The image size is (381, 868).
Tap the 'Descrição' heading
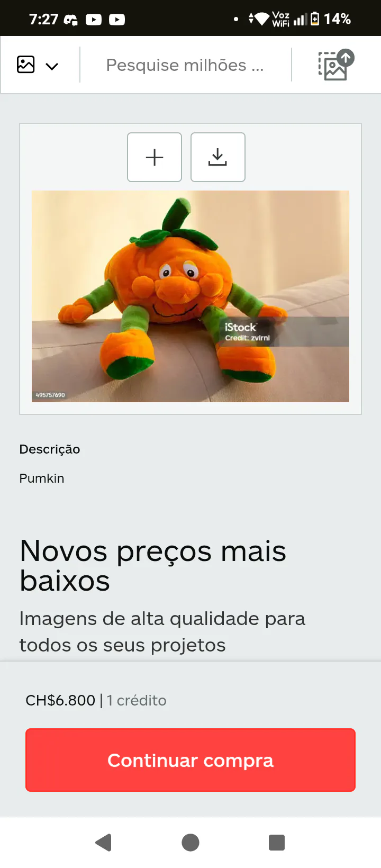[50, 449]
